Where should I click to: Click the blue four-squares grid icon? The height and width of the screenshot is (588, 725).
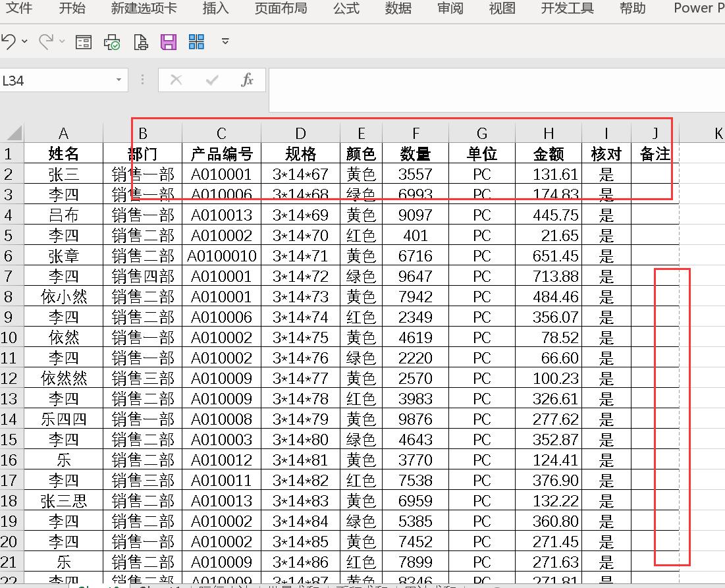196,42
